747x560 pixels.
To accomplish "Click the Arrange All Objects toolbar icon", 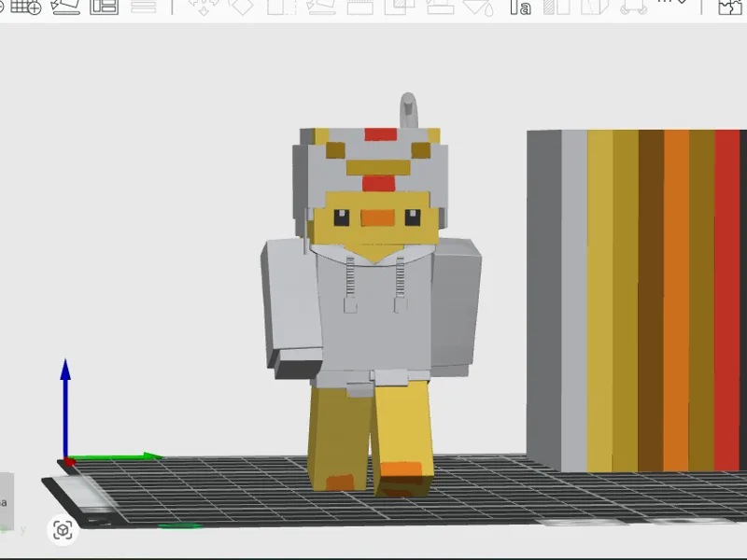I will coord(104,7).
